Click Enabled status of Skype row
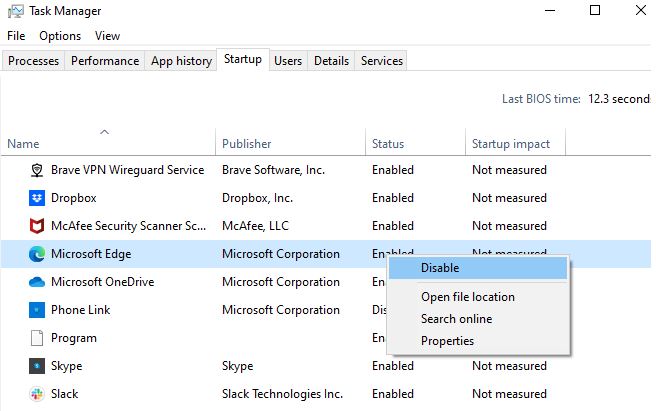This screenshot has width=656, height=411. (x=393, y=366)
